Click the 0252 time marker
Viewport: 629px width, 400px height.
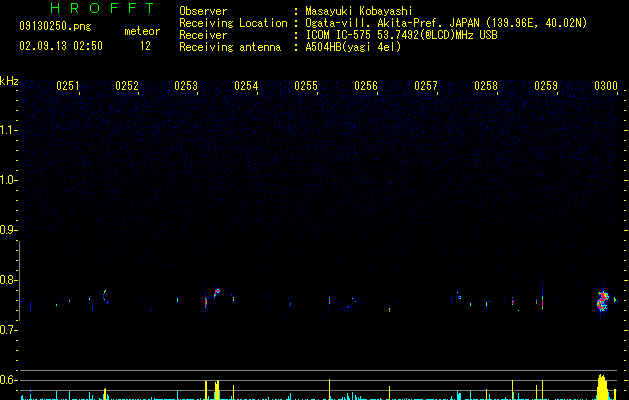pos(127,86)
